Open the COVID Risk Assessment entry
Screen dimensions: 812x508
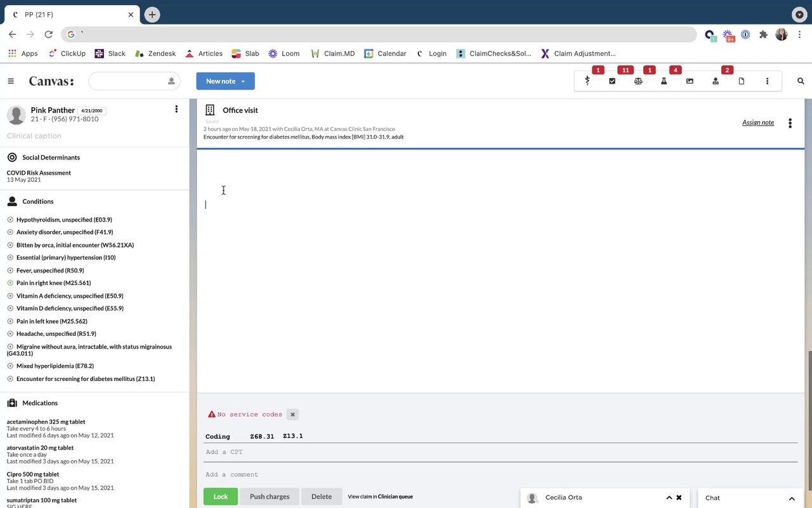39,173
